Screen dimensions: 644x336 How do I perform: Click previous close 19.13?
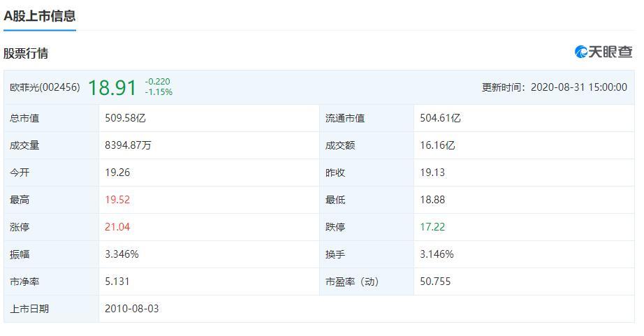click(x=432, y=172)
